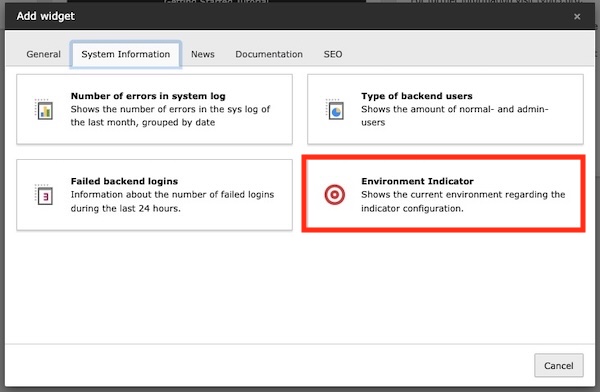The width and height of the screenshot is (600, 392).
Task: Select the System Information tab
Action: point(126,54)
